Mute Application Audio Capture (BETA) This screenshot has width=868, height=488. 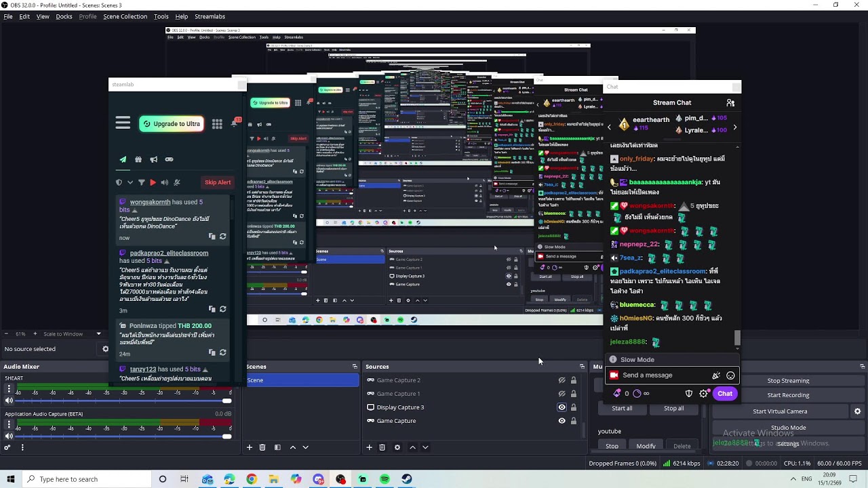pos(9,436)
